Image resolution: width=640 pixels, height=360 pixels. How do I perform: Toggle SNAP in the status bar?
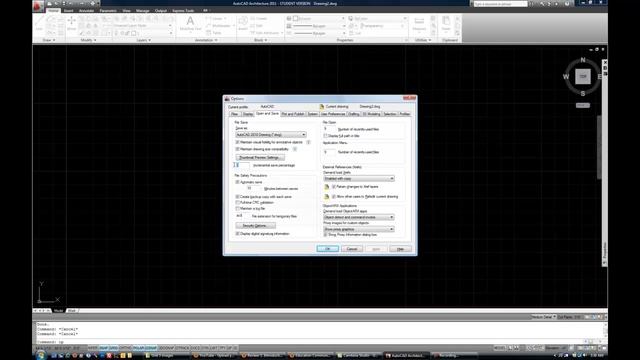click(104, 348)
